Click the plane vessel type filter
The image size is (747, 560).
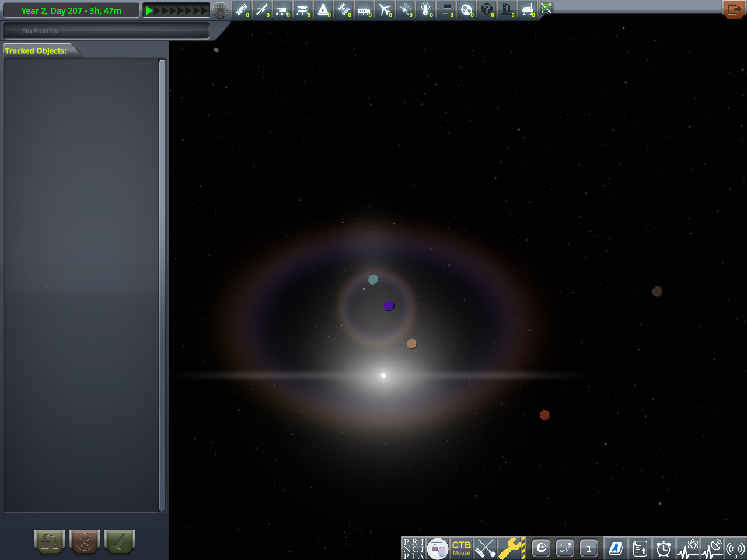pos(385,10)
